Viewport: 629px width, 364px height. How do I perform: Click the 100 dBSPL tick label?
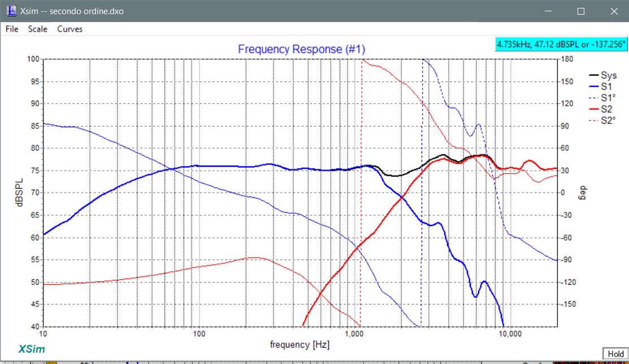[x=33, y=59]
